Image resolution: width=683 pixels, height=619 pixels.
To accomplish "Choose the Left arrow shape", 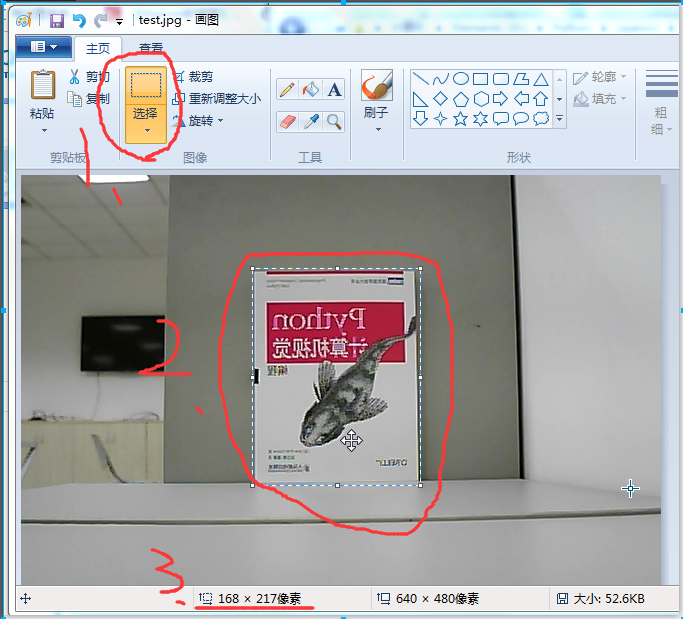I will 521,99.
